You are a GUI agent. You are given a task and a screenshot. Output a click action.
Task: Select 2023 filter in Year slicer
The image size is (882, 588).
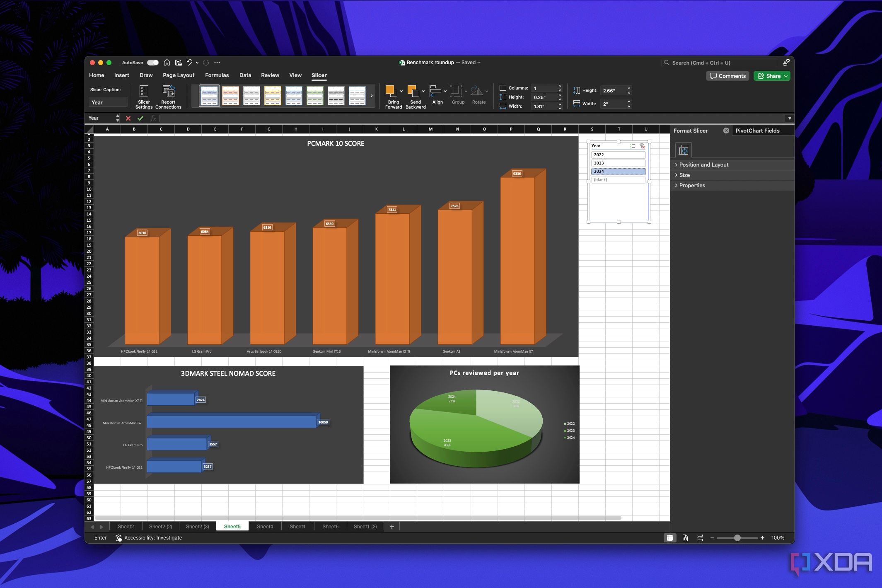click(x=617, y=163)
